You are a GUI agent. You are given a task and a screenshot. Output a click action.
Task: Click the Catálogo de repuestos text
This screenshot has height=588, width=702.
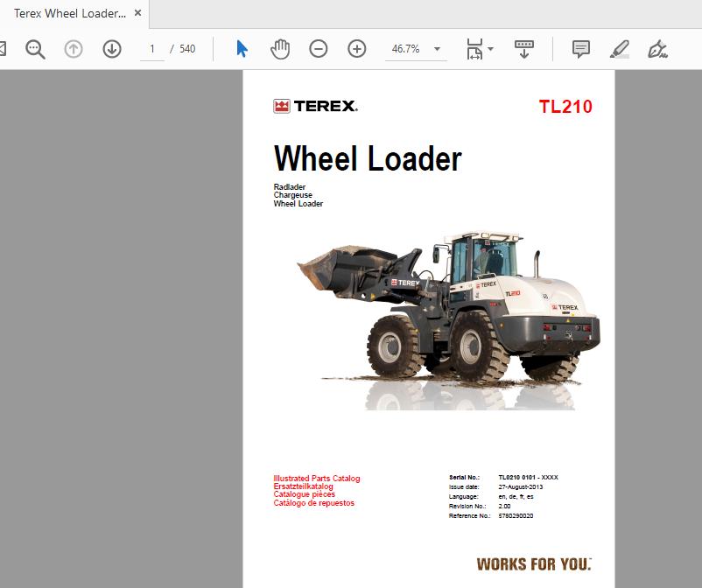pyautogui.click(x=313, y=503)
